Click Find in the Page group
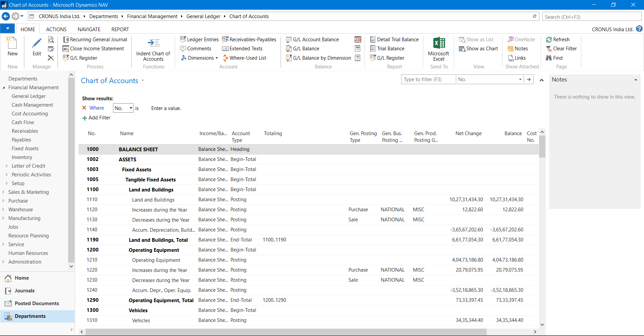The image size is (644, 336). pos(554,58)
